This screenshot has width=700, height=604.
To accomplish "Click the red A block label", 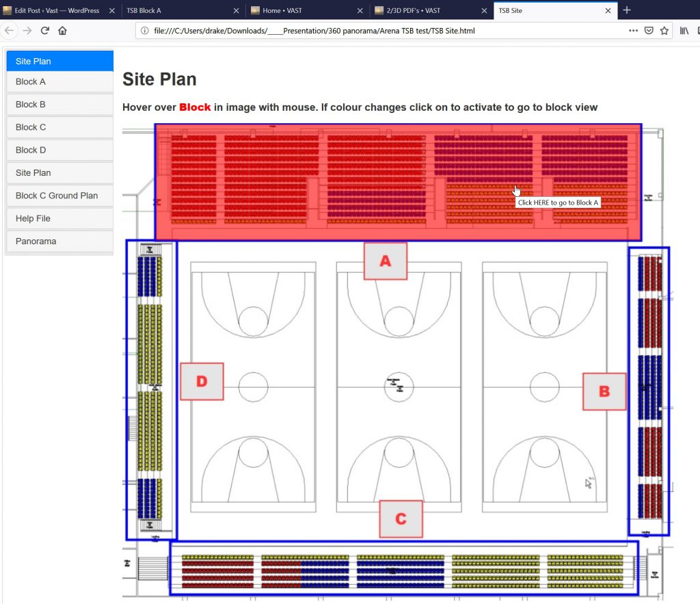I will coord(386,261).
